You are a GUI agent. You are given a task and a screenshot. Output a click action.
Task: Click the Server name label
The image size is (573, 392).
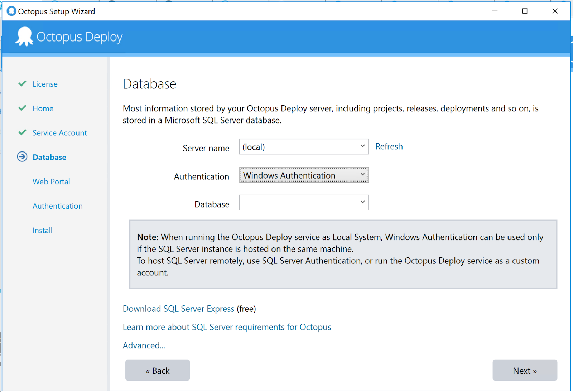point(206,148)
